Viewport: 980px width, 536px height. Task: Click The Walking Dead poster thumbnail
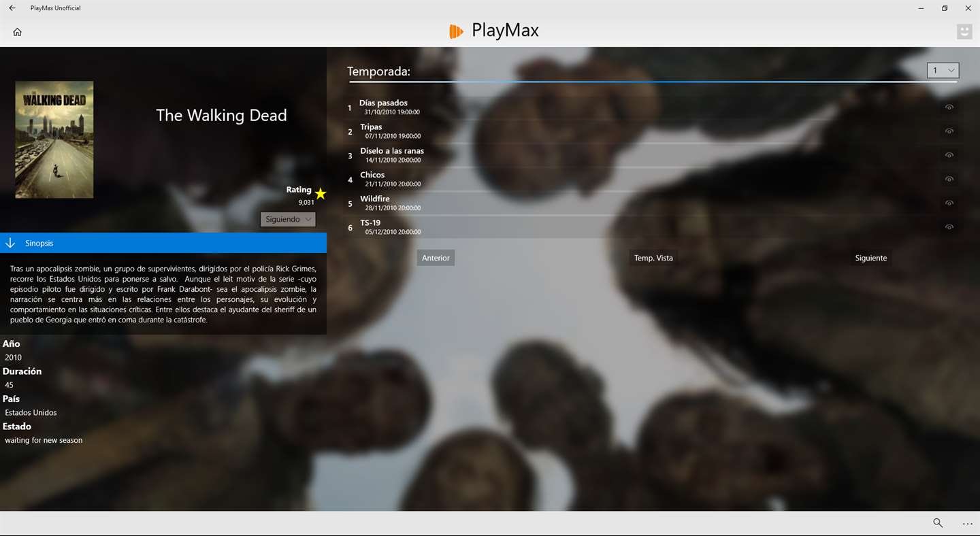point(54,139)
